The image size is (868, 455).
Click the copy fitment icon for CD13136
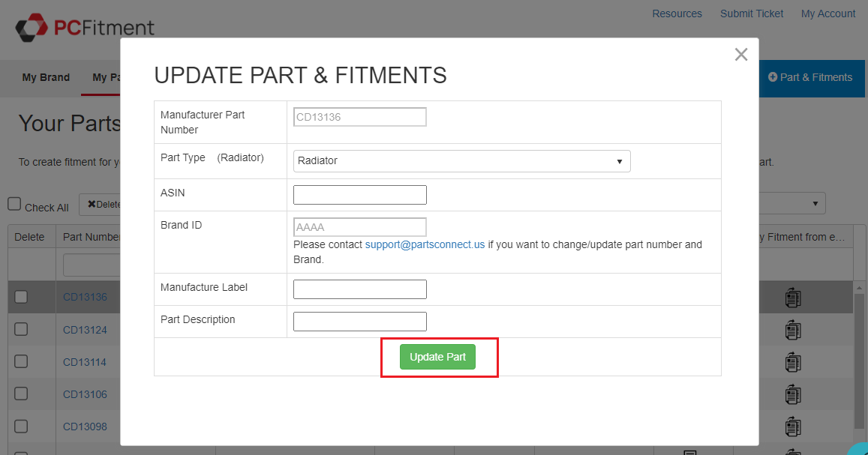tap(793, 298)
